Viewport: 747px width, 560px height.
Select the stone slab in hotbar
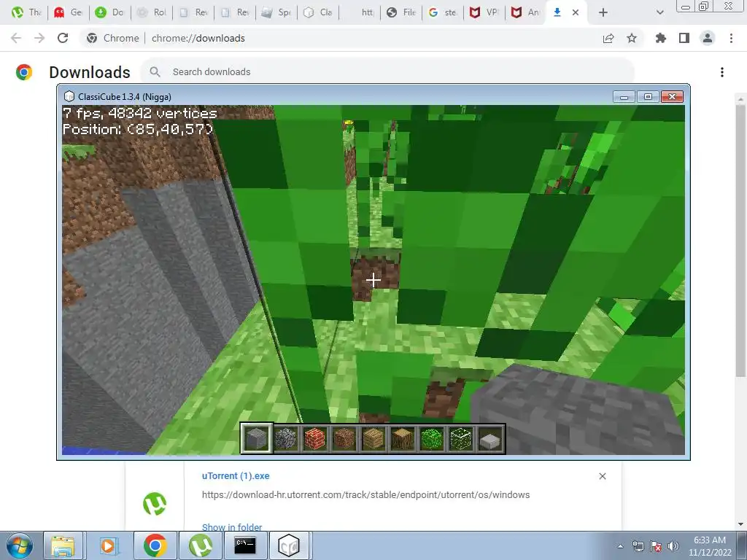490,438
